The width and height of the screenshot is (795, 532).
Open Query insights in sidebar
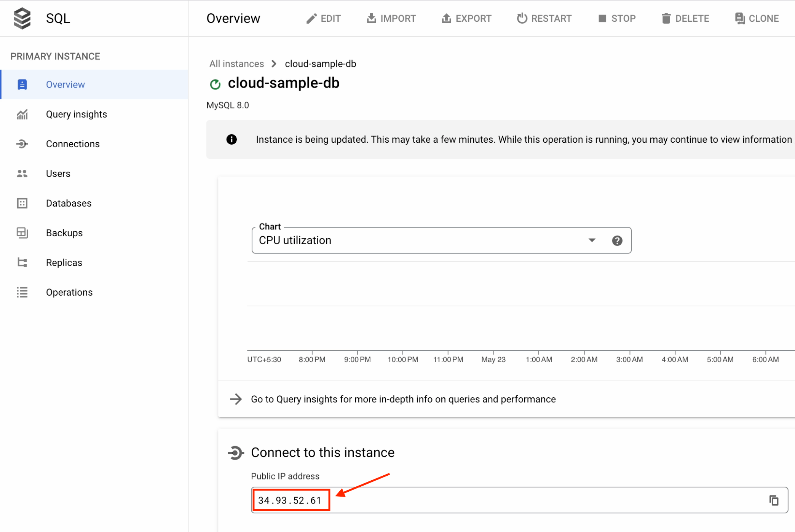click(76, 114)
